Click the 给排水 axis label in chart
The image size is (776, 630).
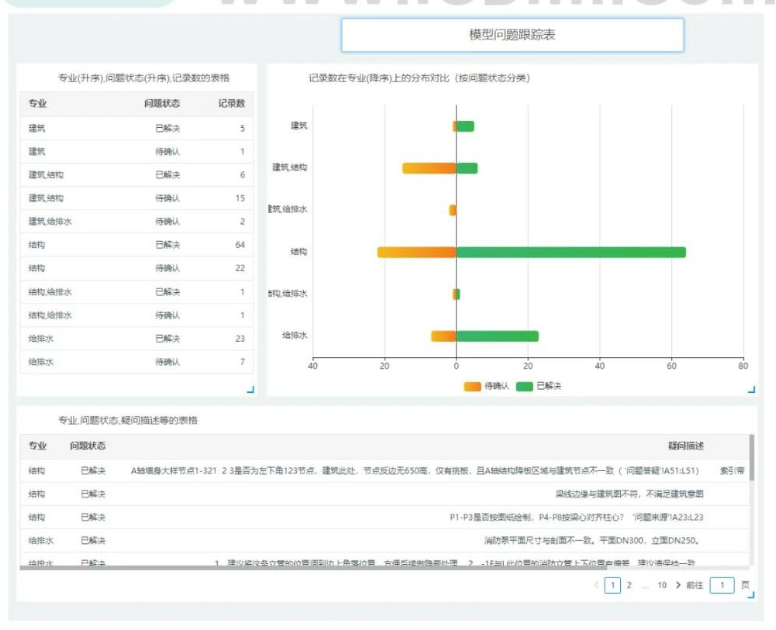(x=294, y=336)
